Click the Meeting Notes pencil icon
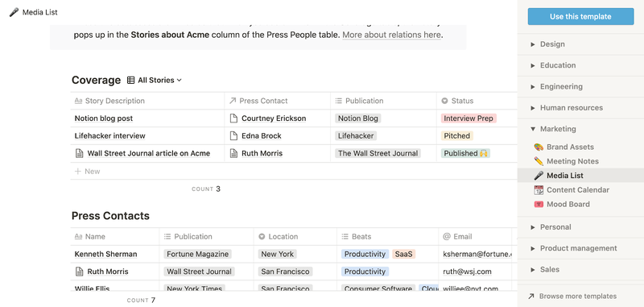Image resolution: width=644 pixels, height=307 pixels. 539,161
